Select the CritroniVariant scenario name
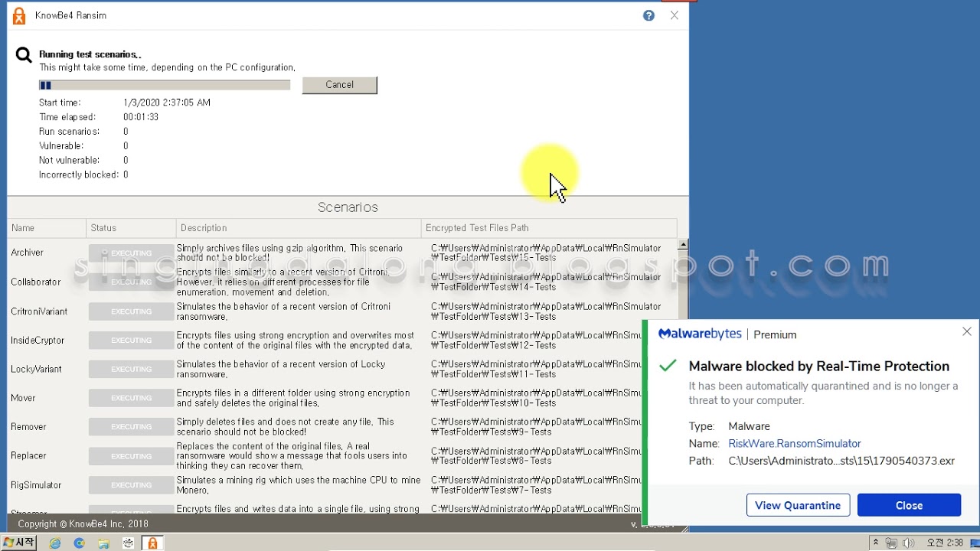The image size is (980, 551). click(39, 311)
